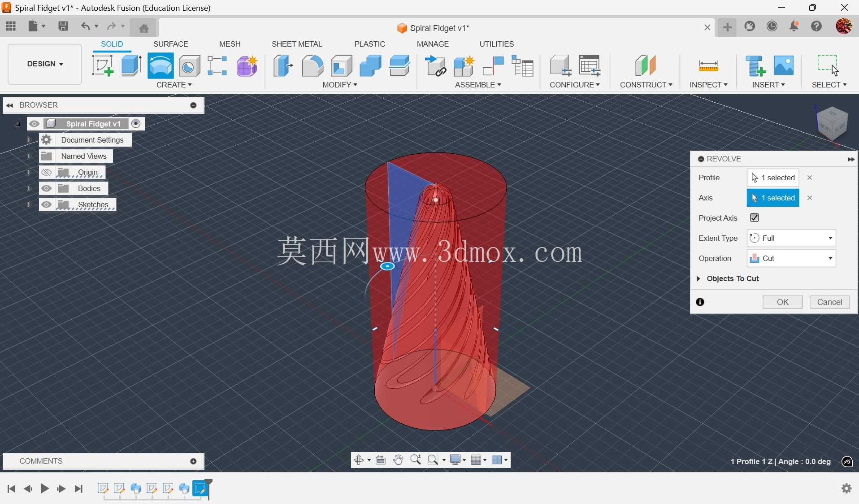Select the Create Sketch tool
Image resolution: width=859 pixels, height=504 pixels.
pos(102,66)
